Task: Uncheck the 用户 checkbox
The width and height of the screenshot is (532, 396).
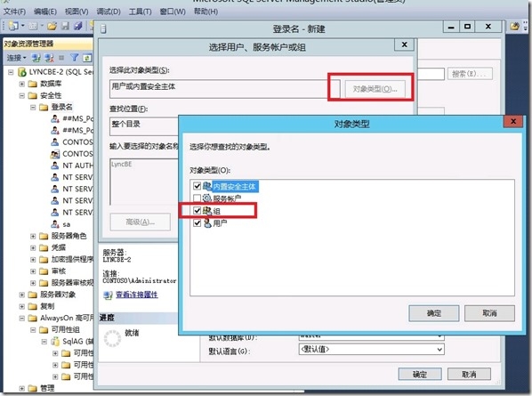Action: 197,223
